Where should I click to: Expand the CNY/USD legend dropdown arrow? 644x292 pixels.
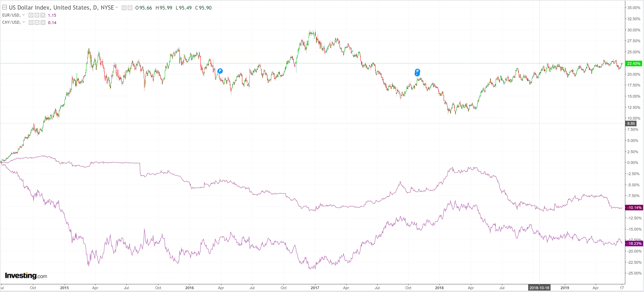24,23
